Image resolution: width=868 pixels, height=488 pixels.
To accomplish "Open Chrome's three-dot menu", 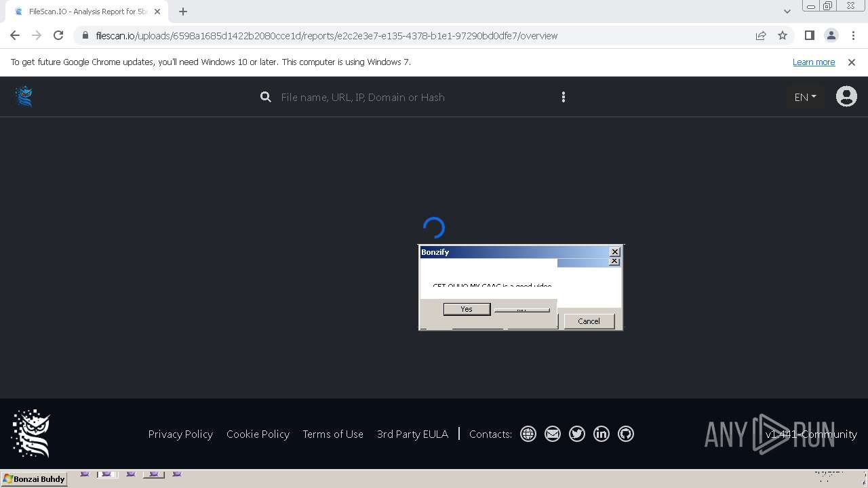I will pos(853,36).
